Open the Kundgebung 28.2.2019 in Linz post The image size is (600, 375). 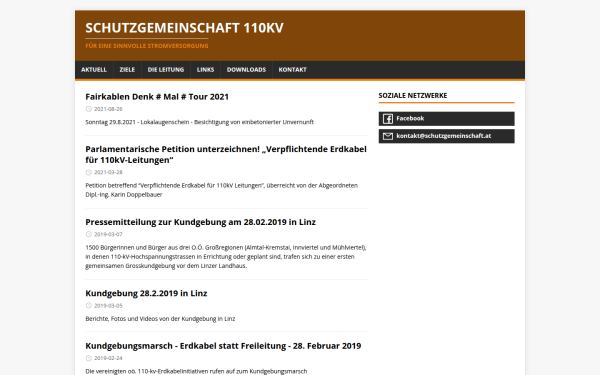146,293
